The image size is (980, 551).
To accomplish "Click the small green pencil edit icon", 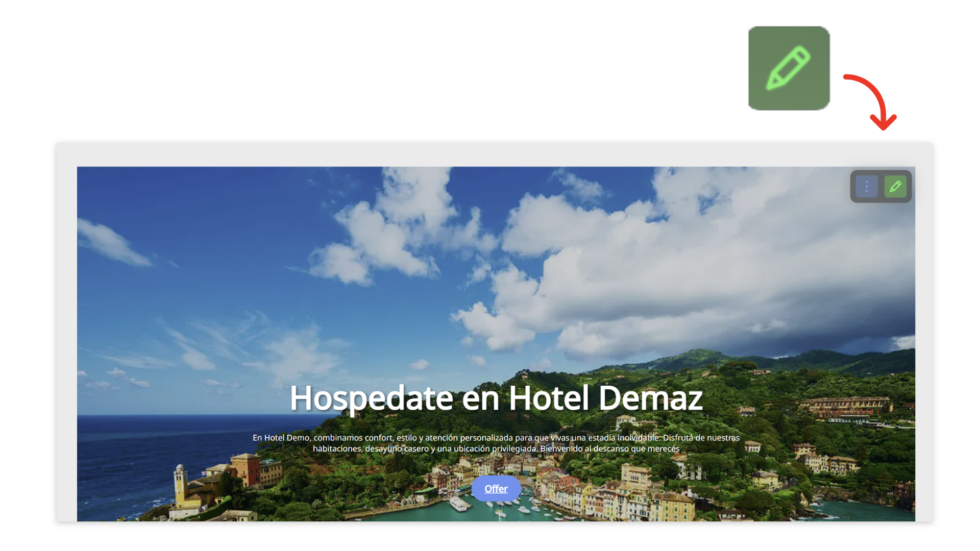I will coord(895,187).
